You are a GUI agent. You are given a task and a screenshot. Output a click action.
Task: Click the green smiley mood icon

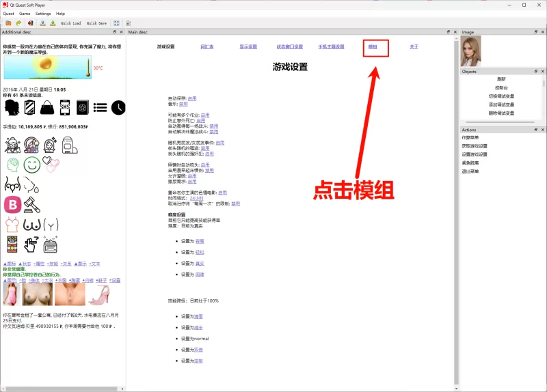(31, 165)
